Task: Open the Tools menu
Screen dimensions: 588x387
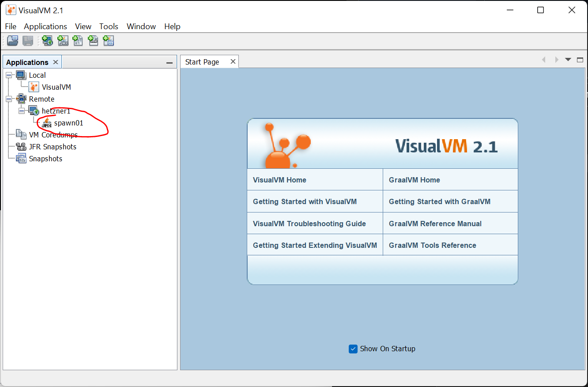Action: (109, 27)
